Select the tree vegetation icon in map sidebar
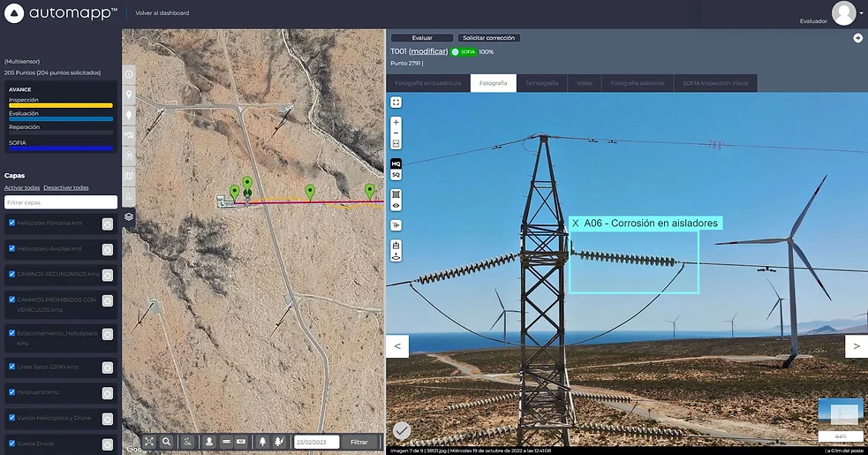 click(128, 115)
